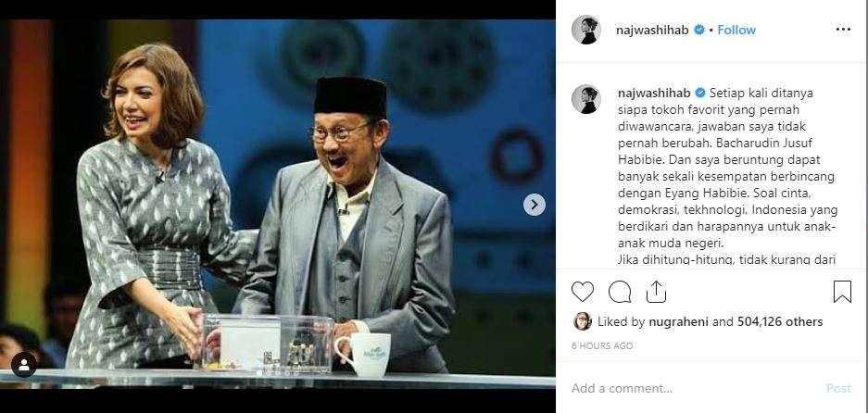View list of 504,126 others likes

point(780,321)
